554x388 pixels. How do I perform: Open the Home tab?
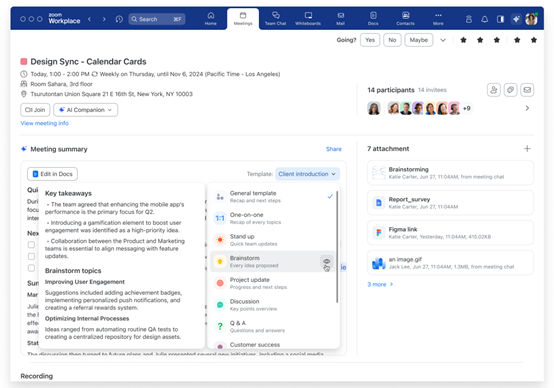pos(211,18)
